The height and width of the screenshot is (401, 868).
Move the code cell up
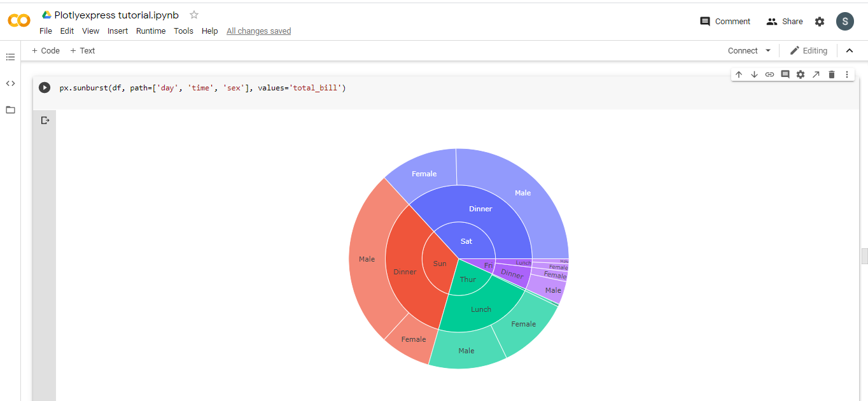click(x=739, y=74)
